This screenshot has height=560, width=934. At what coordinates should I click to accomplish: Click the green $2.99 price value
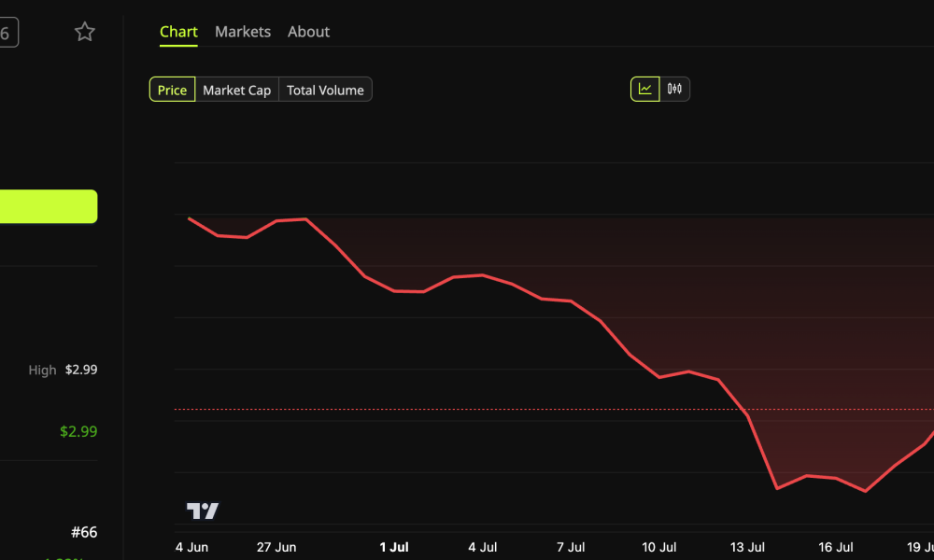tap(78, 431)
